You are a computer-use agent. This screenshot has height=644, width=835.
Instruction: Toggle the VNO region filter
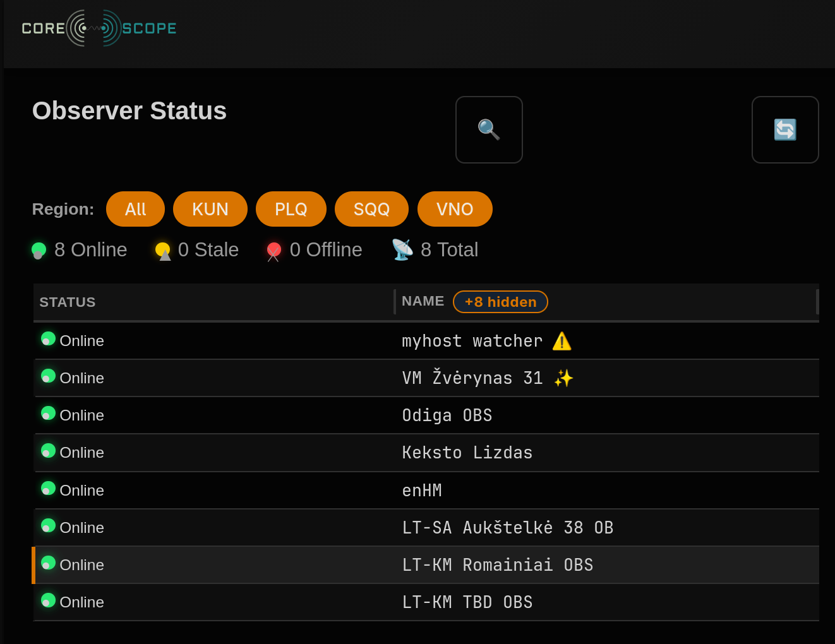click(x=455, y=209)
